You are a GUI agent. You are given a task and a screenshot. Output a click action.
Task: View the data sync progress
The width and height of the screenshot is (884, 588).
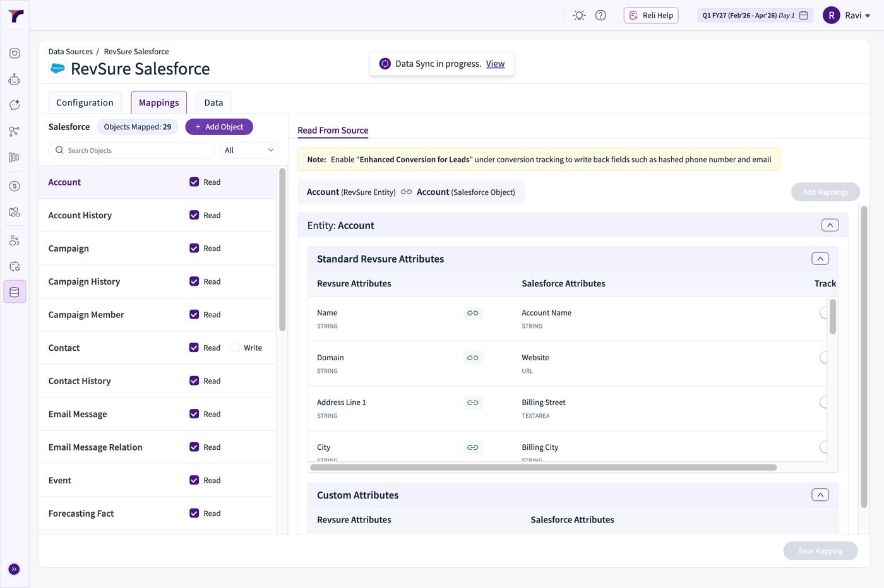click(x=495, y=64)
